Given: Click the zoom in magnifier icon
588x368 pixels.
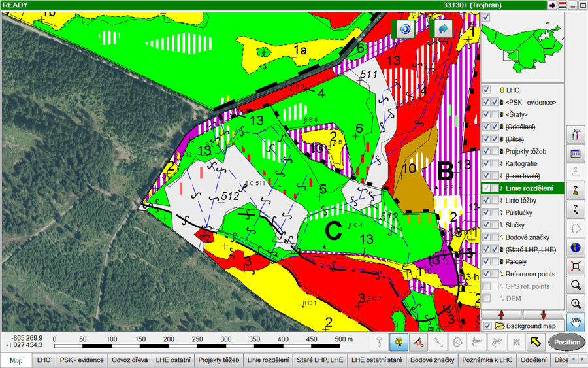Looking at the screenshot, I should [576, 303].
